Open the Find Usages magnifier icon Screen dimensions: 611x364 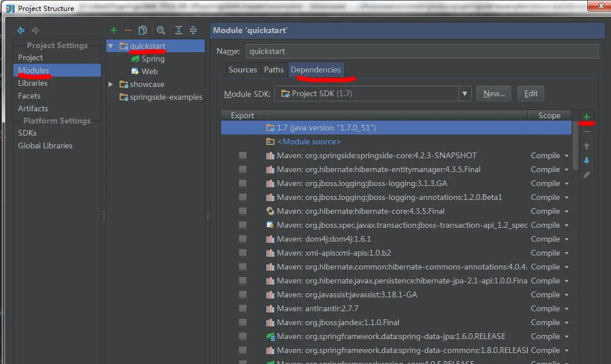tap(161, 30)
